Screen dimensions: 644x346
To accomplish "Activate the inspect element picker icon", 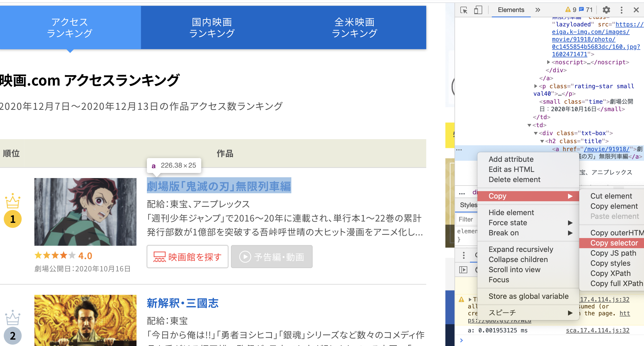I will pos(464,10).
